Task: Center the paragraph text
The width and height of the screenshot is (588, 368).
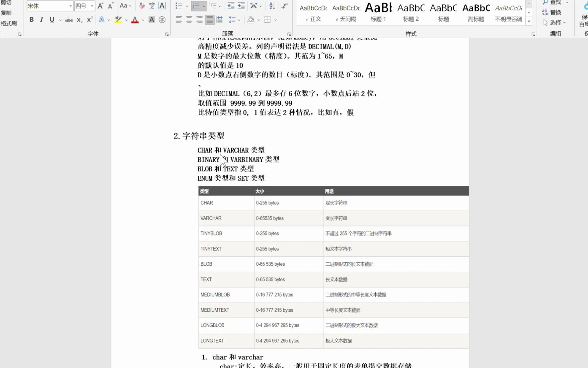Action: pyautogui.click(x=189, y=20)
